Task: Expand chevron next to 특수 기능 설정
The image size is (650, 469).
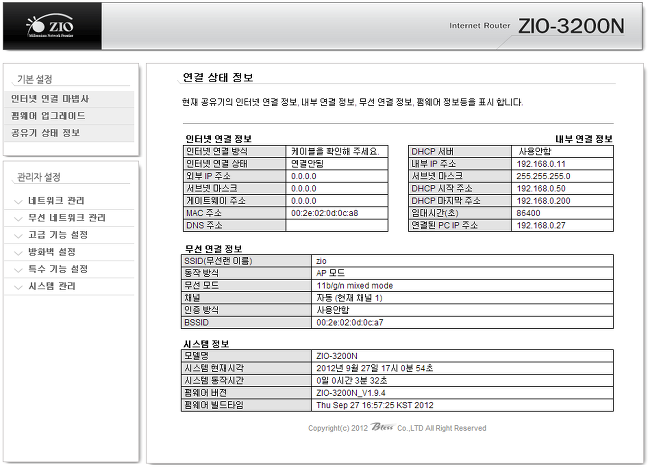Action: click(x=18, y=270)
